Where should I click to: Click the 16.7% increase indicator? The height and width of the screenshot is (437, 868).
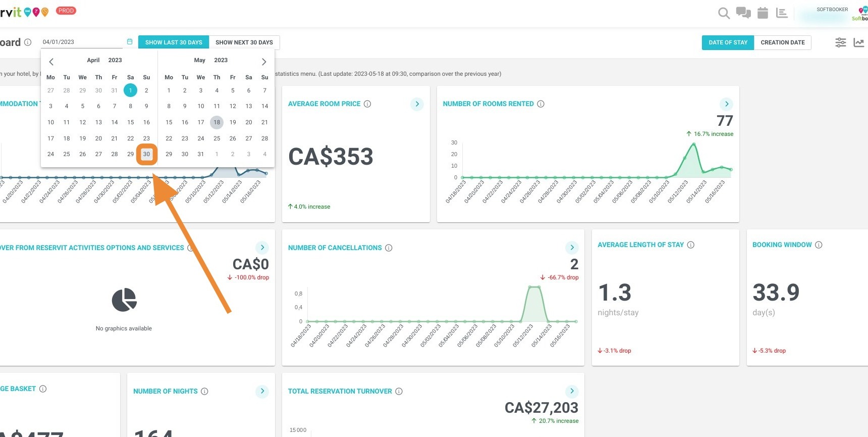(x=710, y=134)
